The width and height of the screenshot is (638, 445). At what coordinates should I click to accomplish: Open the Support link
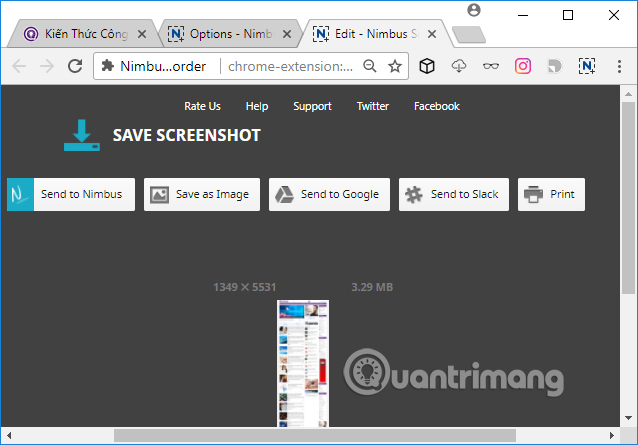tap(312, 106)
